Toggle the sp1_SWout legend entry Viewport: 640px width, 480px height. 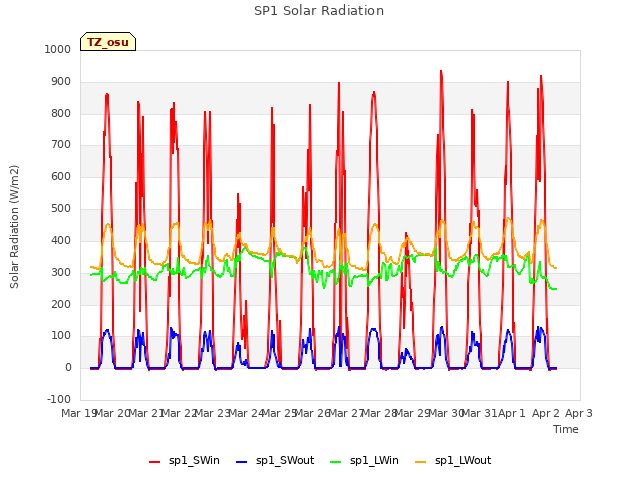pos(275,461)
